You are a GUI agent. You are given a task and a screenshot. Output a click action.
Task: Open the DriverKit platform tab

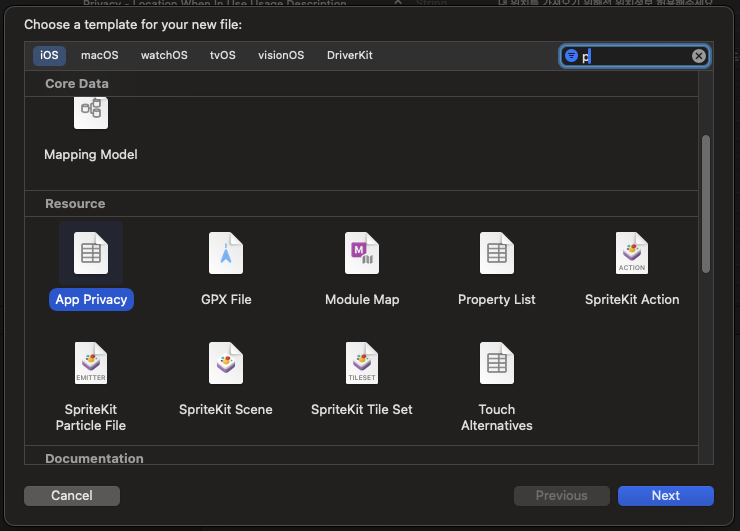click(x=350, y=55)
